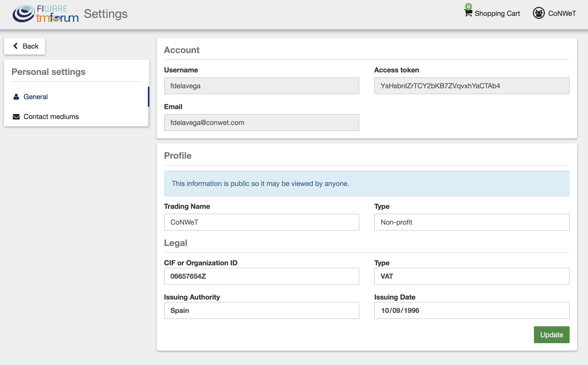588x365 pixels.
Task: Go back with the Back button
Action: (25, 46)
